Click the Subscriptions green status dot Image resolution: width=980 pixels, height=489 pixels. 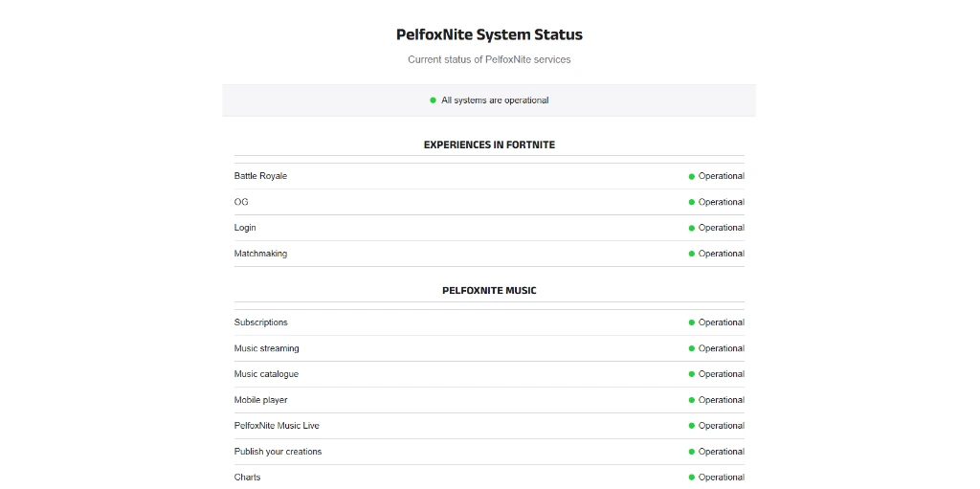coord(691,322)
